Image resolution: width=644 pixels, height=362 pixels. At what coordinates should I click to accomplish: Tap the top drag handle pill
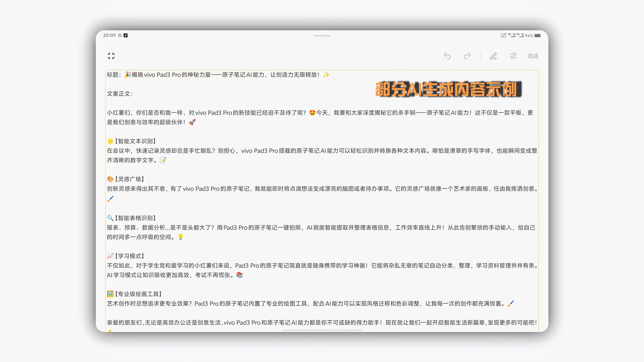(322, 36)
